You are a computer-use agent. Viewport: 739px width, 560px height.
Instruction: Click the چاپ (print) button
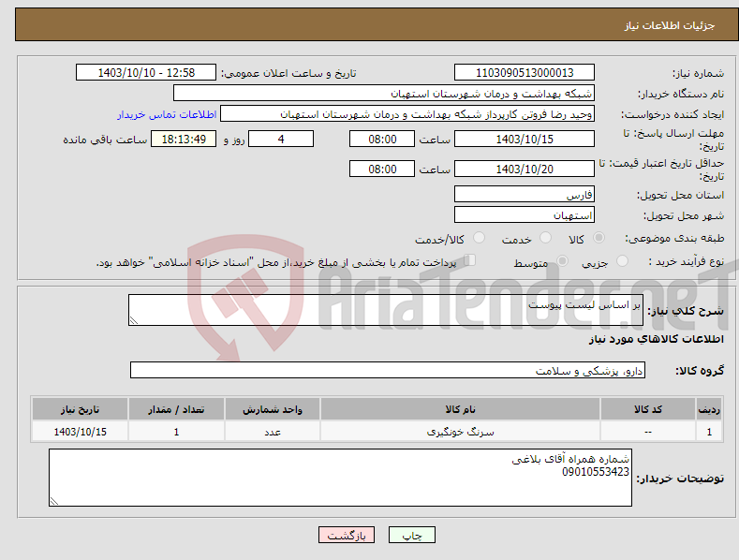click(x=411, y=536)
